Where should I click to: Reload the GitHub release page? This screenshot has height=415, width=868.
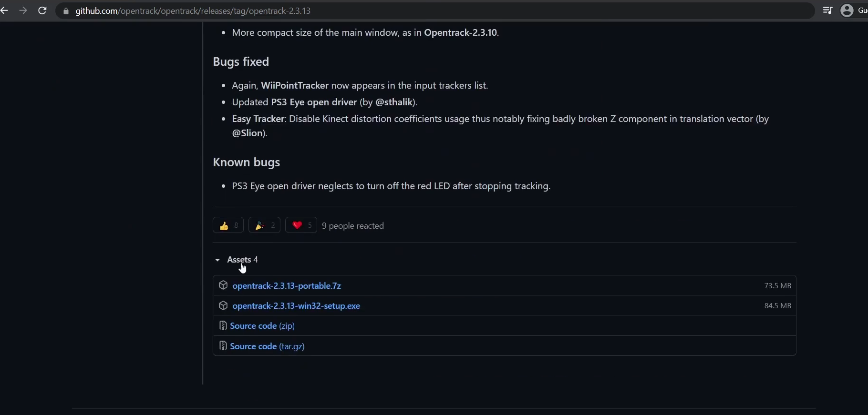coord(42,10)
